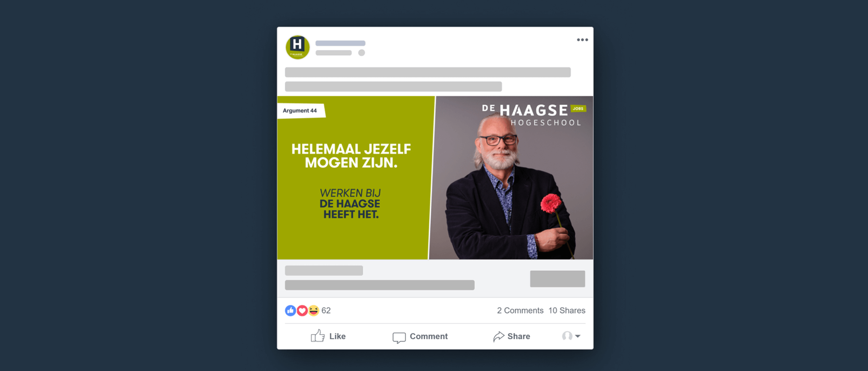
Task: Click the Share button label
Action: click(519, 336)
